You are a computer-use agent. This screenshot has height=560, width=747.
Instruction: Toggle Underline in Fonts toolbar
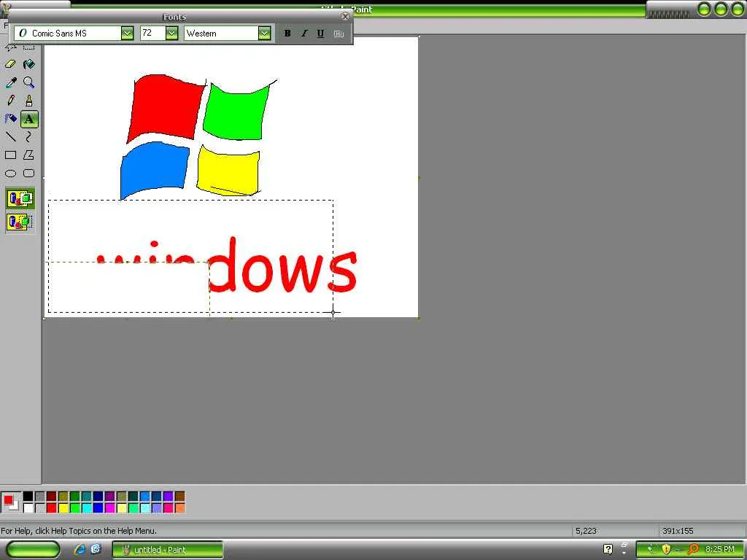point(321,34)
